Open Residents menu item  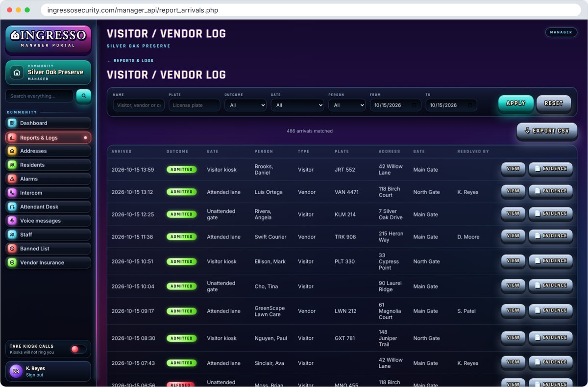[x=48, y=165]
